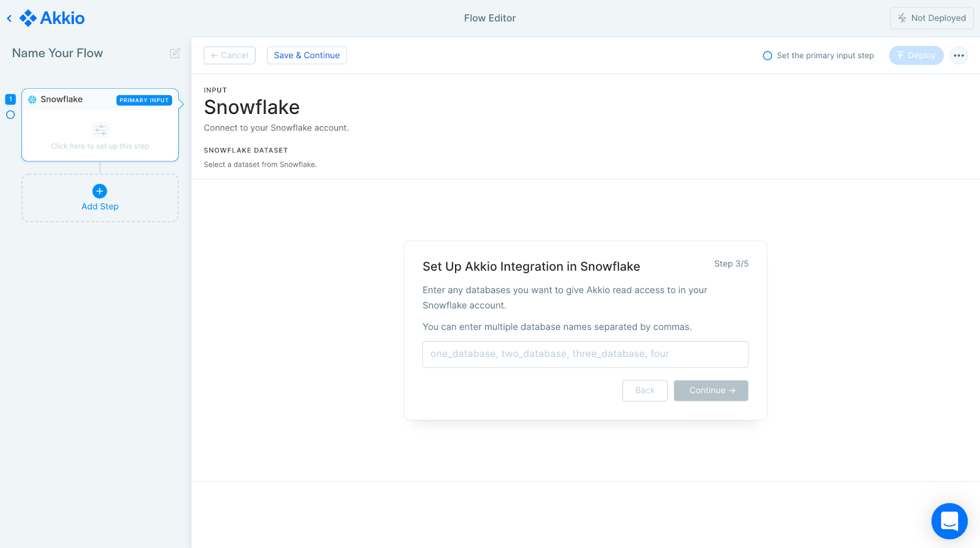Click the 'Connect to your Snowflake account.' text
The image size is (980, 548).
click(276, 128)
